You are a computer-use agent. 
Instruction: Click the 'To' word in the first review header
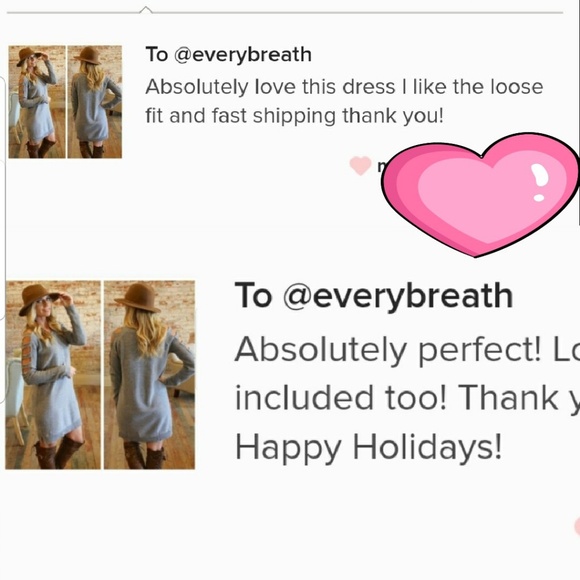click(157, 55)
